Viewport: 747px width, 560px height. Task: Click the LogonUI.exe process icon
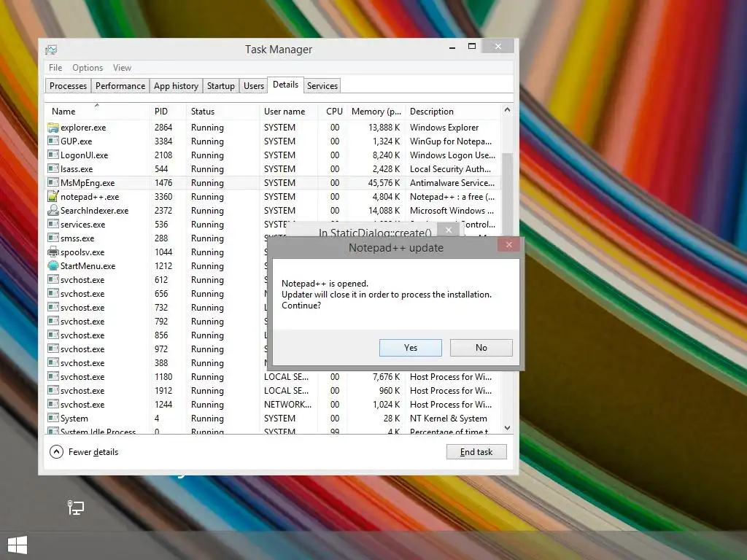(x=53, y=155)
